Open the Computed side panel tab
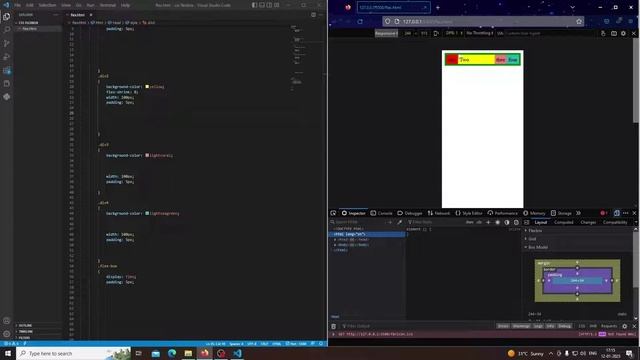The height and width of the screenshot is (360, 640). tap(564, 222)
